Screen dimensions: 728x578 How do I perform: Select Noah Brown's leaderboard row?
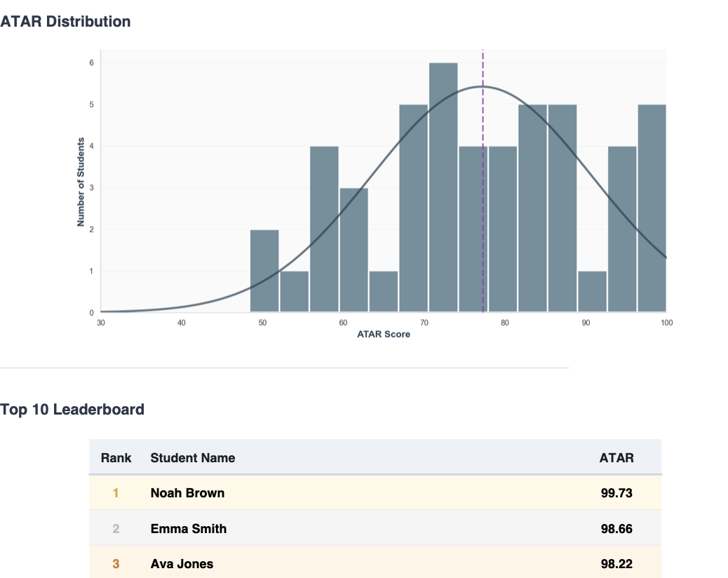(x=351, y=493)
